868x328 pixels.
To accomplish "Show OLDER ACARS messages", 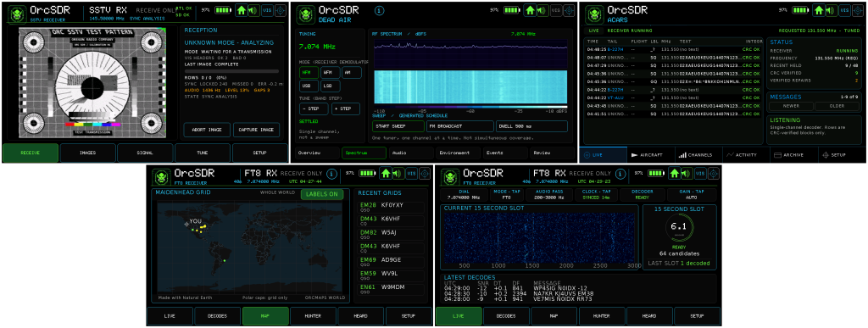I will pyautogui.click(x=837, y=106).
